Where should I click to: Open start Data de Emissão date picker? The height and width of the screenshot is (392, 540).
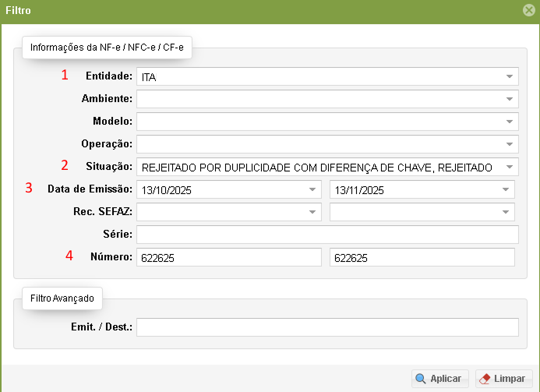312,189
